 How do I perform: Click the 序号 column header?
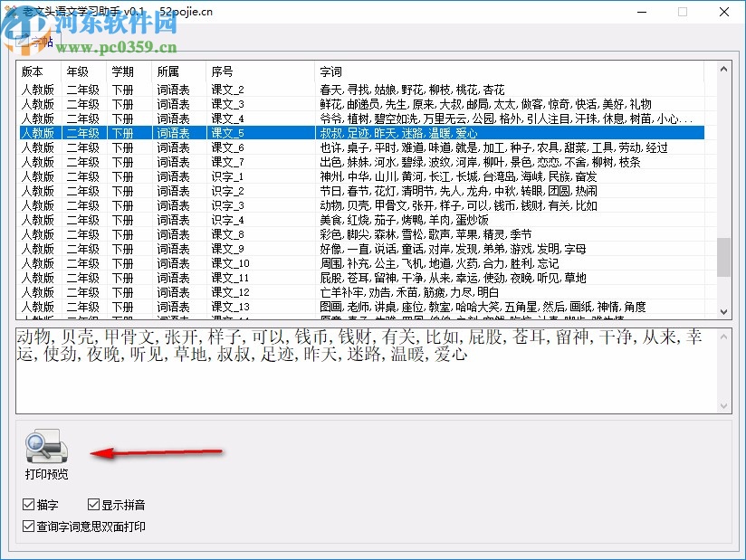click(x=260, y=71)
